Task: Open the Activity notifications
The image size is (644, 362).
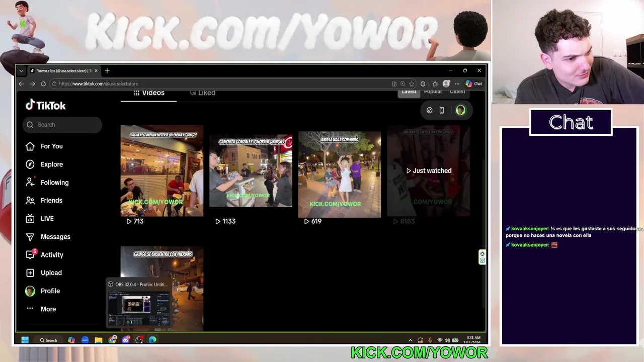Action: (x=46, y=255)
